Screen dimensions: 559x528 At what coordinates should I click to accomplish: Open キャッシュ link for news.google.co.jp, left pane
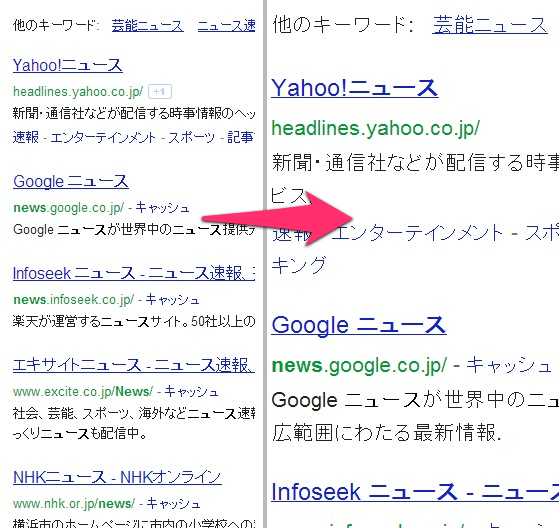point(163,207)
